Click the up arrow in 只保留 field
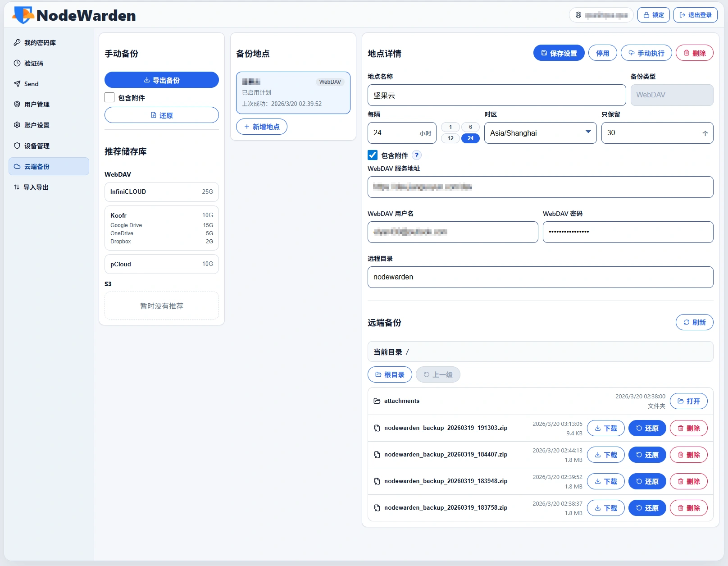 705,133
